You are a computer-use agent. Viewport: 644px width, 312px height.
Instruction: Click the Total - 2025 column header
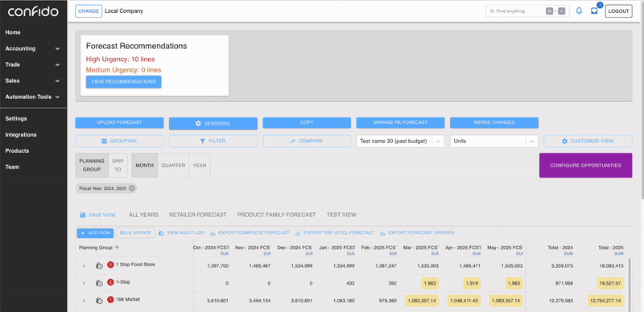[x=611, y=248]
